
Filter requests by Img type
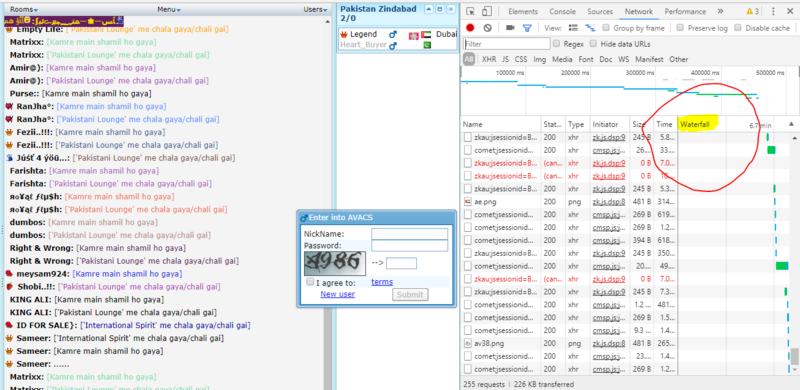[x=539, y=59]
